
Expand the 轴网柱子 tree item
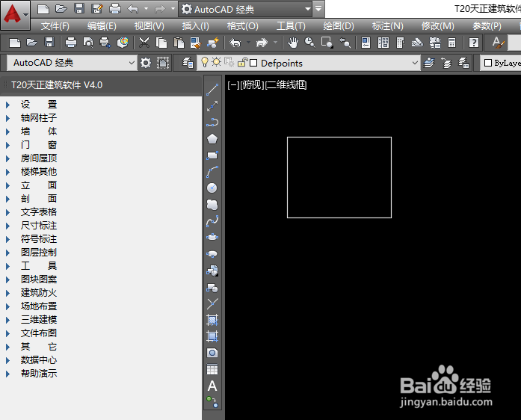pyautogui.click(x=7, y=118)
